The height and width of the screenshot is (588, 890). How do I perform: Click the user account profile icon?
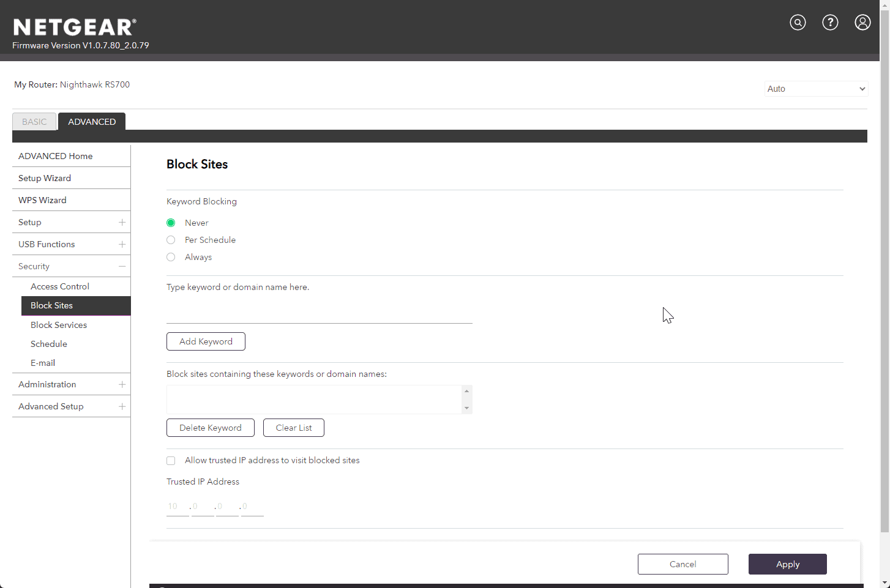[862, 23]
